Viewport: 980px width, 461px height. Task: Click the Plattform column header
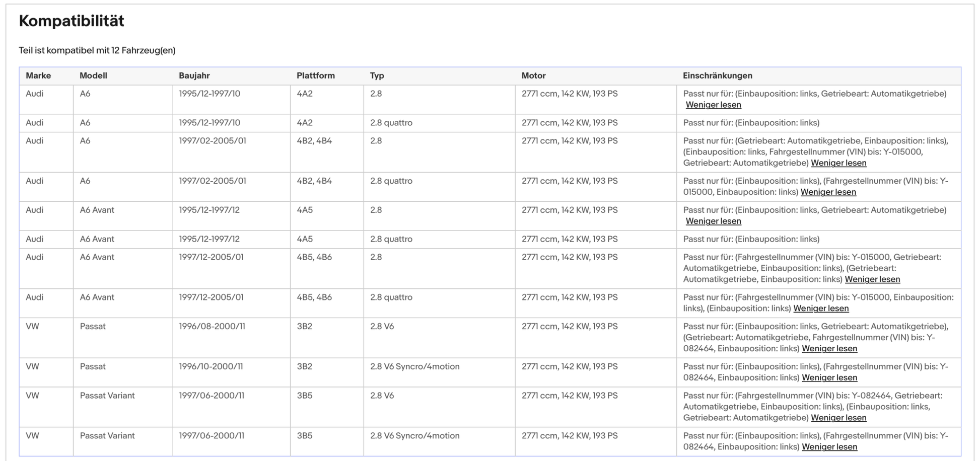(x=315, y=75)
